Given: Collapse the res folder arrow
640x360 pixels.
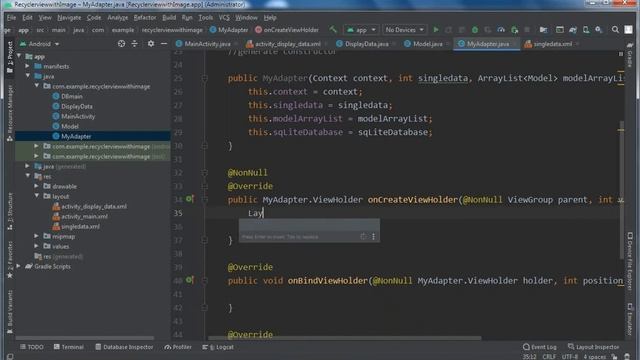Looking at the screenshot, I should (x=28, y=176).
